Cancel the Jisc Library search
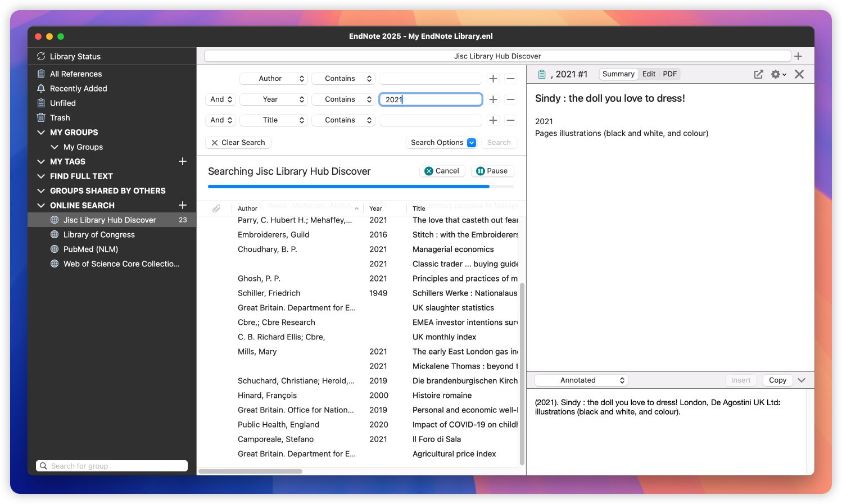The height and width of the screenshot is (504, 842). pos(442,171)
